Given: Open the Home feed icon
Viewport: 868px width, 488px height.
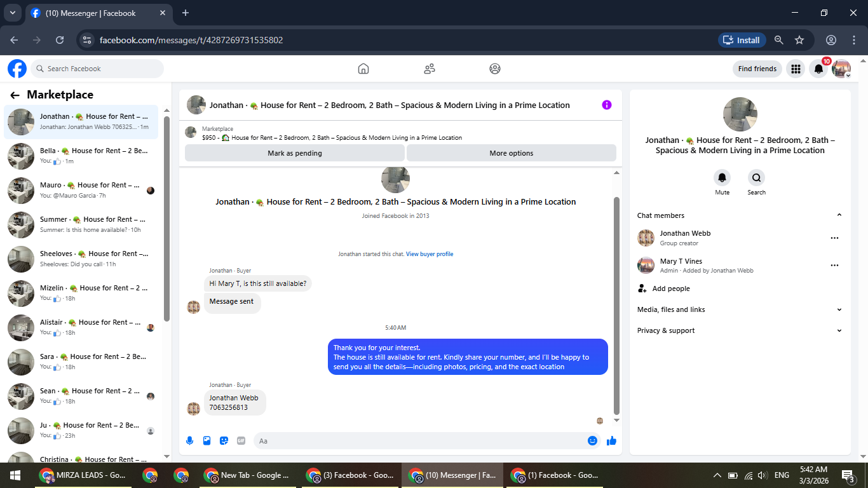Looking at the screenshot, I should [x=363, y=69].
